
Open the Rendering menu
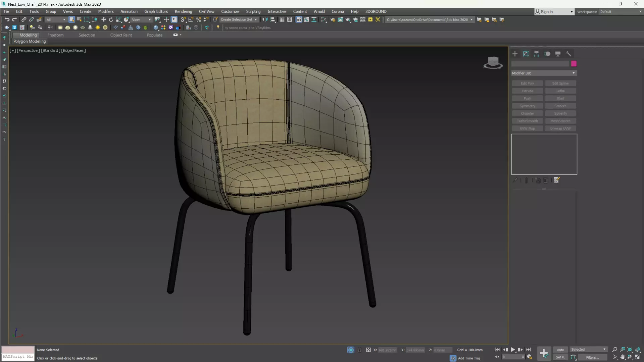[x=183, y=11]
